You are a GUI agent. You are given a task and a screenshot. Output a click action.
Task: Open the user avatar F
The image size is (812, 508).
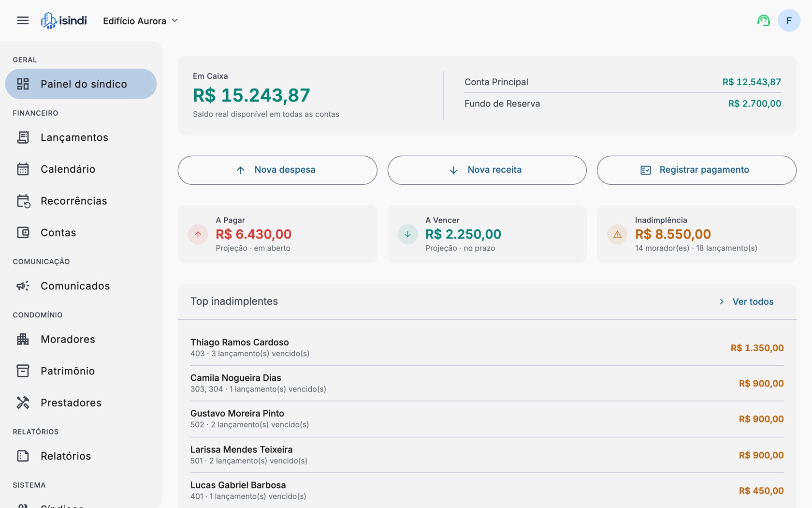[x=788, y=20]
